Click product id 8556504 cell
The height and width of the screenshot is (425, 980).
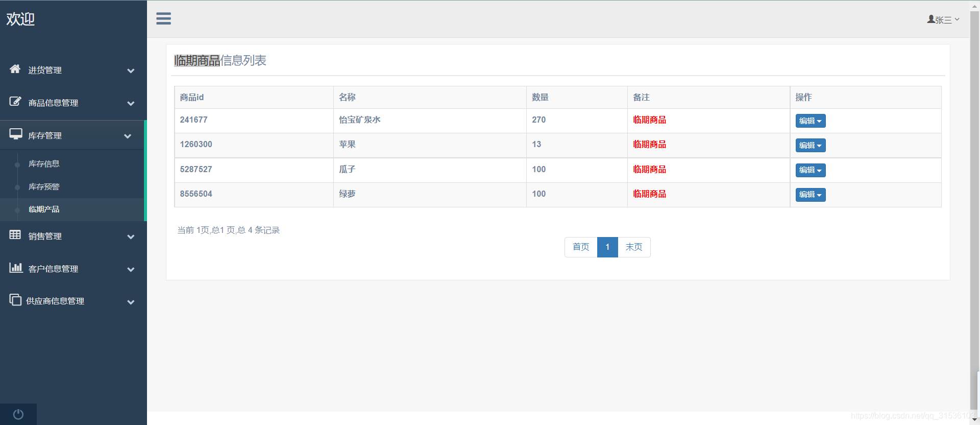254,195
